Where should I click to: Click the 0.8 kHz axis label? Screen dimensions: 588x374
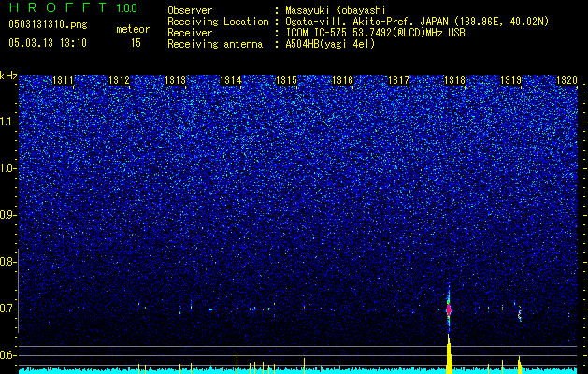pos(7,262)
